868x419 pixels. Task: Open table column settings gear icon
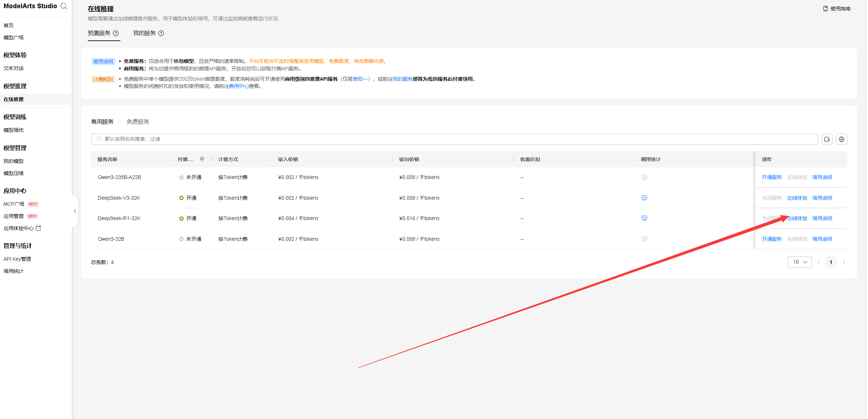click(x=841, y=139)
